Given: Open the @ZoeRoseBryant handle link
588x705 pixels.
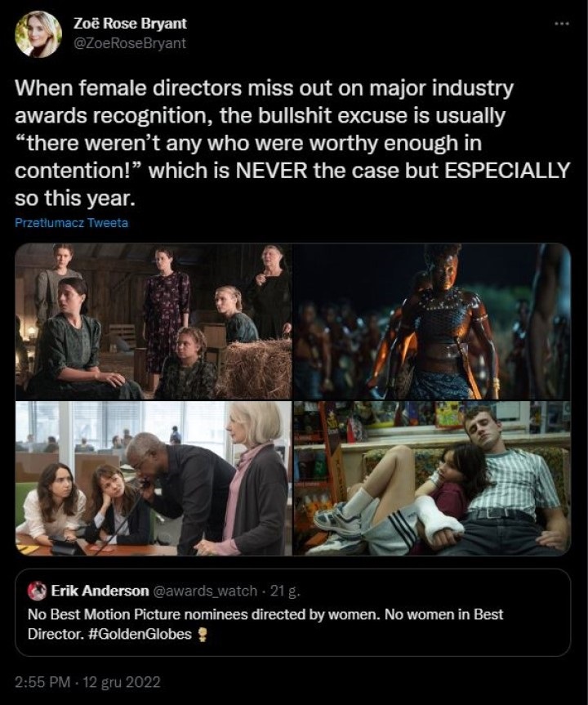Looking at the screenshot, I should point(130,43).
